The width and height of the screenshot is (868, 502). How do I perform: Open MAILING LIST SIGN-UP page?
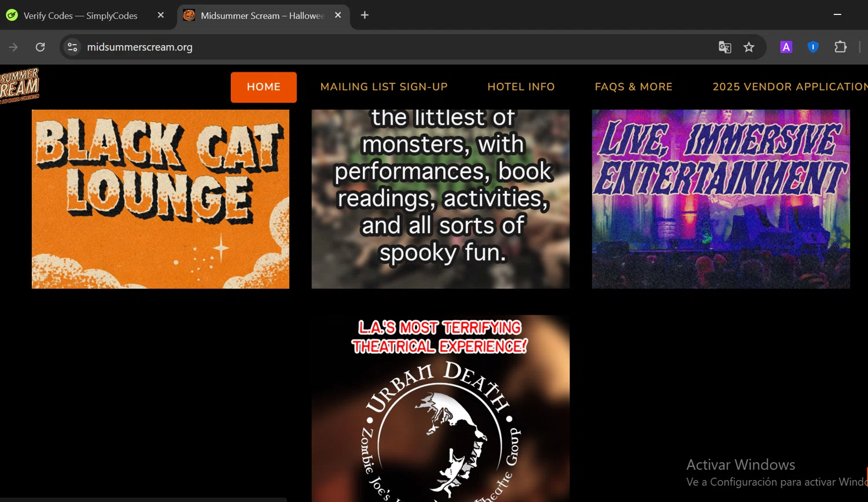click(x=384, y=87)
